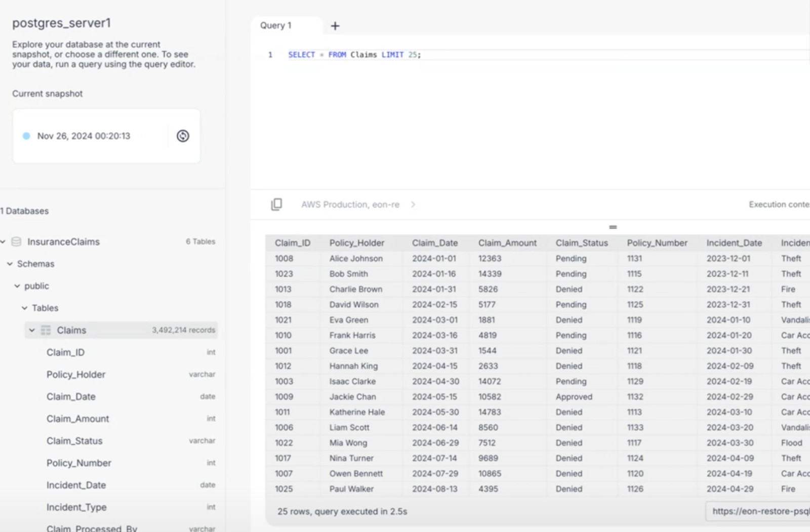Click the snapshot restore clock icon
Image resolution: width=810 pixels, height=532 pixels.
tap(183, 136)
